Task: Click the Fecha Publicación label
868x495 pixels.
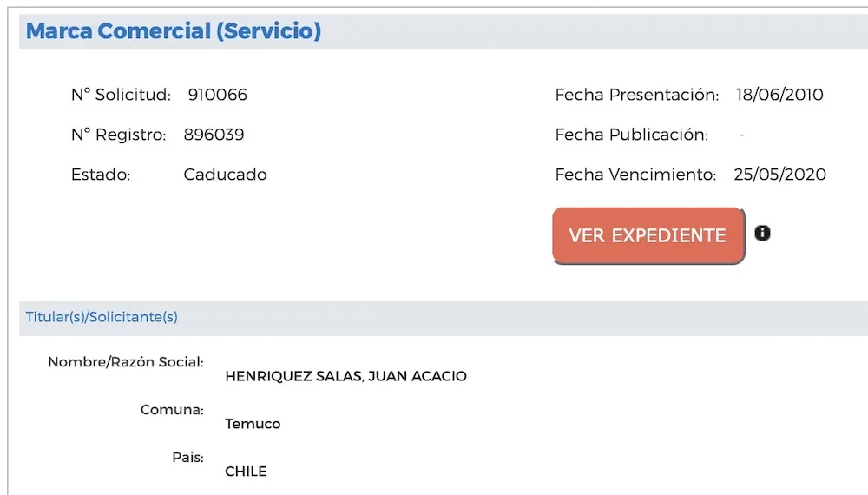Action: click(x=632, y=135)
